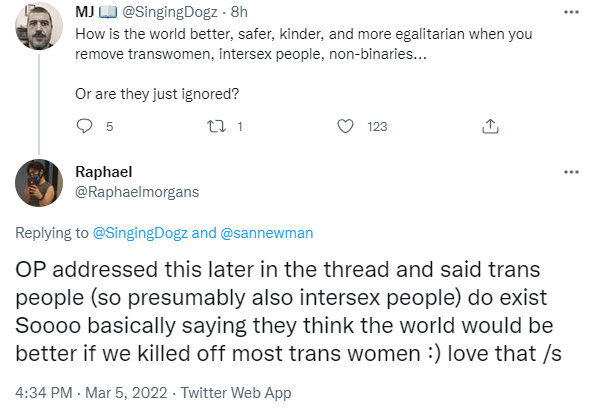Open the @SingingDogz handle in the tweet header
The width and height of the screenshot is (595, 419).
(170, 12)
